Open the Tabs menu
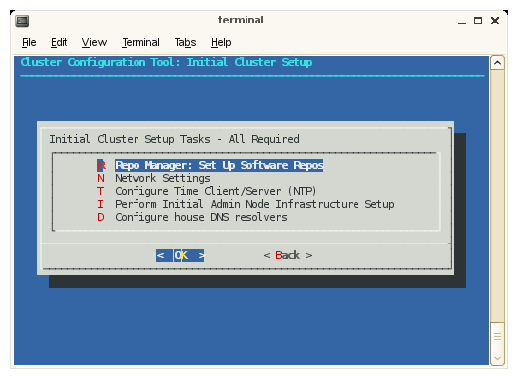Screen dimensions: 518x379 185,42
